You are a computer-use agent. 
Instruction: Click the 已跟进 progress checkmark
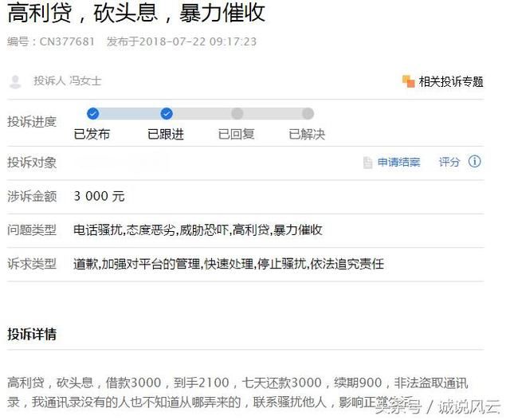(167, 114)
